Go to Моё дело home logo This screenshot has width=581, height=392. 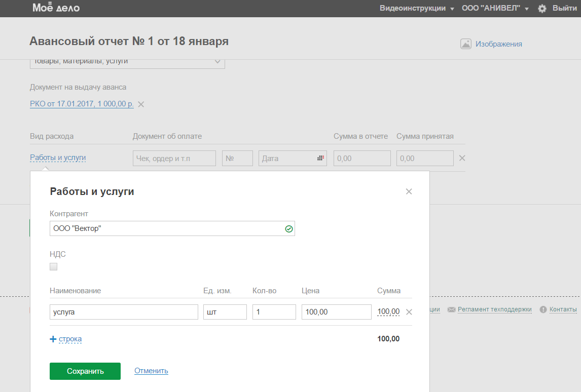coord(56,8)
